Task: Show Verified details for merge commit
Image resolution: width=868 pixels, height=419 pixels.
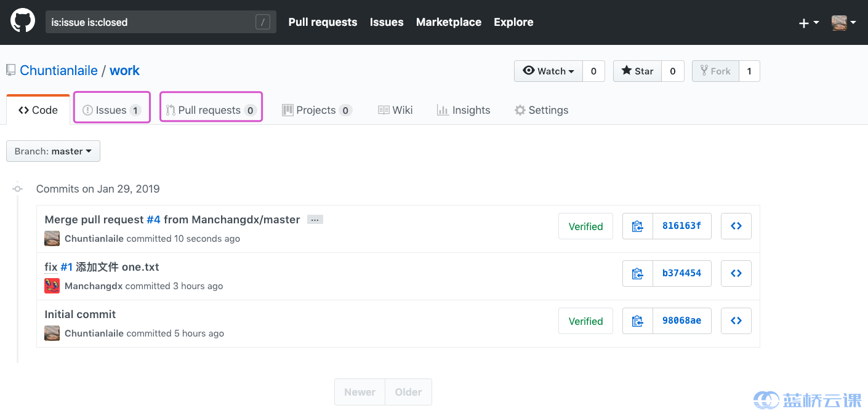Action: [585, 226]
